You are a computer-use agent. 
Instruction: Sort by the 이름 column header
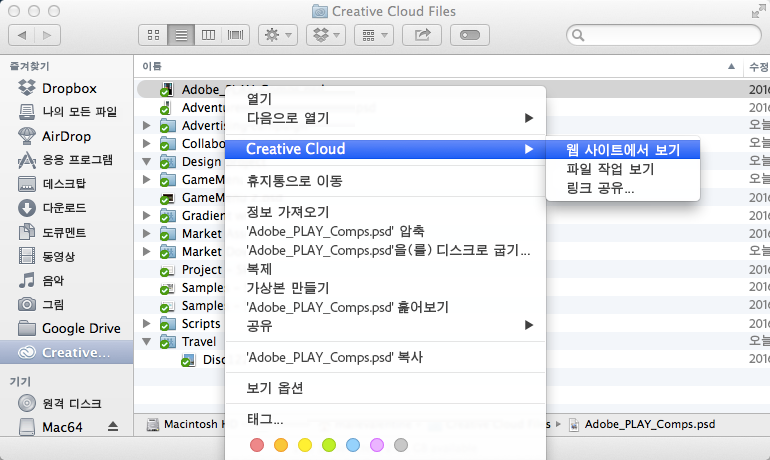click(152, 66)
